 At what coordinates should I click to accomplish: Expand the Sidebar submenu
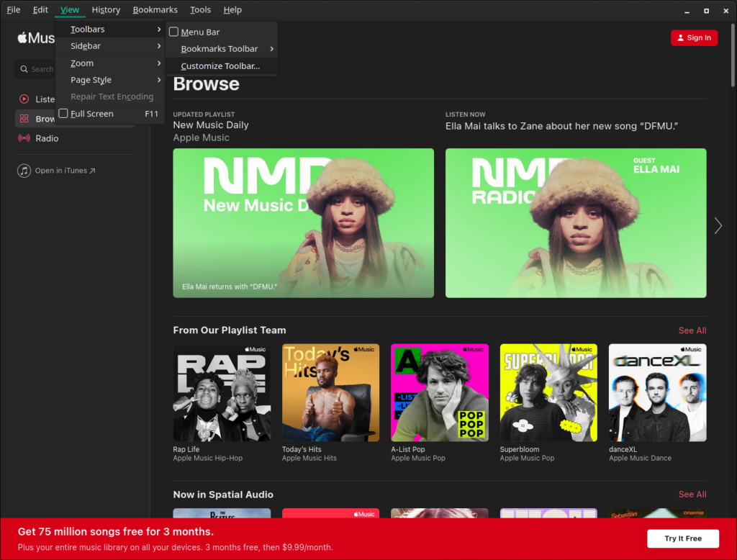click(x=110, y=45)
